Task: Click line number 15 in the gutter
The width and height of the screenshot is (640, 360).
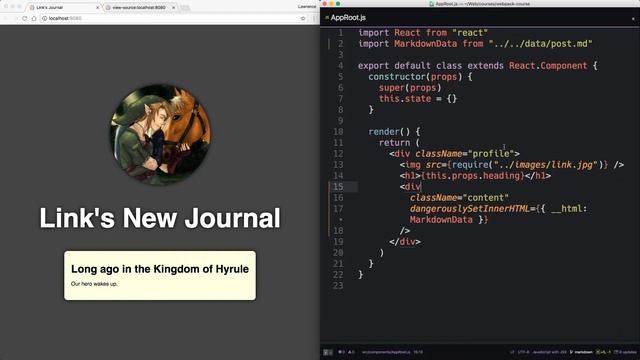Action: click(x=338, y=187)
